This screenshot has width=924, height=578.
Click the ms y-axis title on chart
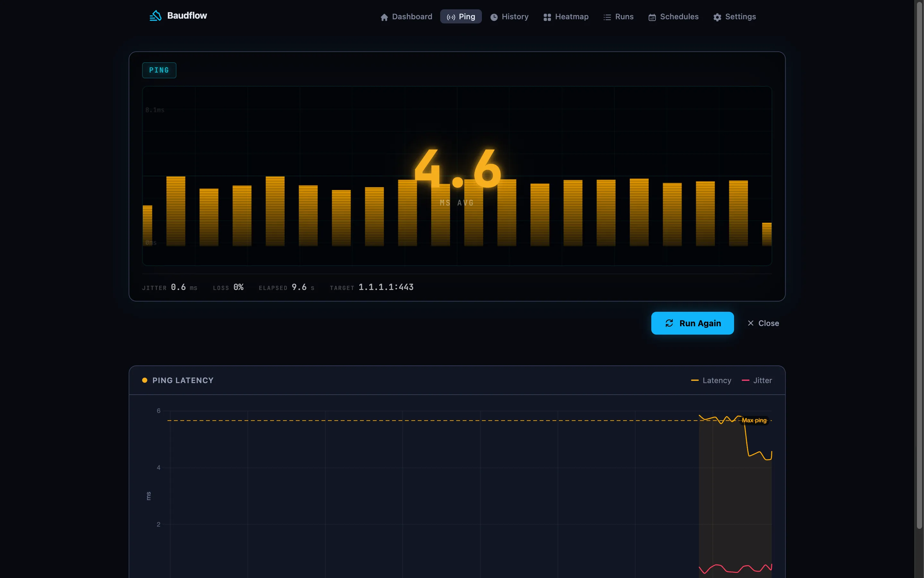pos(149,496)
